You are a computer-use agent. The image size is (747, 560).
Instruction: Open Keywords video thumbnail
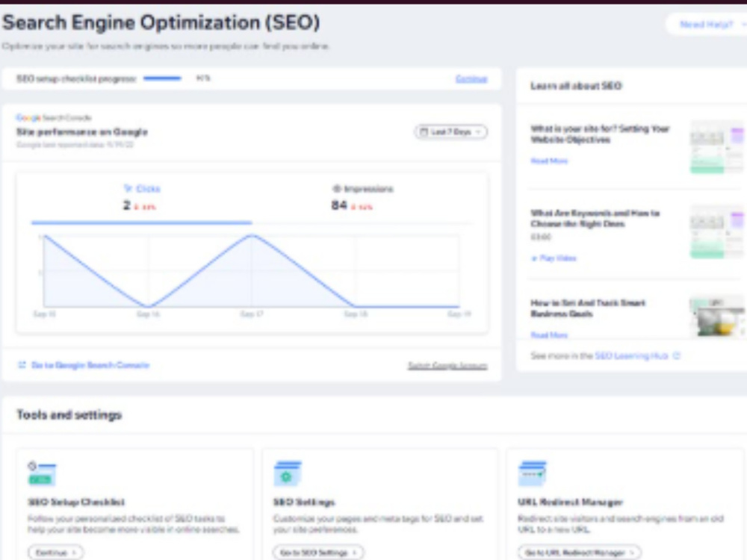716,232
